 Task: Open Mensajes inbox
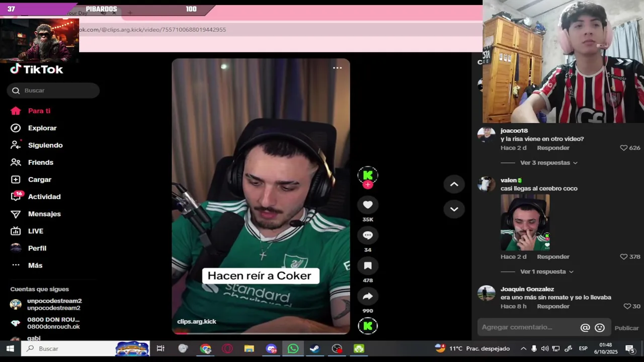[44, 214]
